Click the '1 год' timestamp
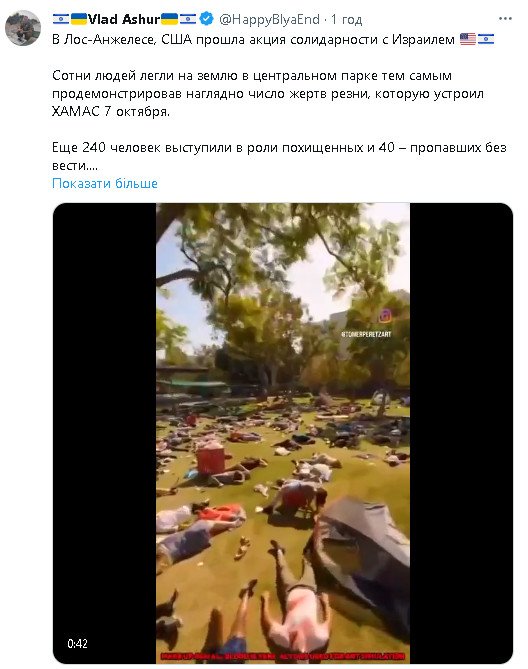Viewport: 528px width, 669px height. pyautogui.click(x=347, y=20)
